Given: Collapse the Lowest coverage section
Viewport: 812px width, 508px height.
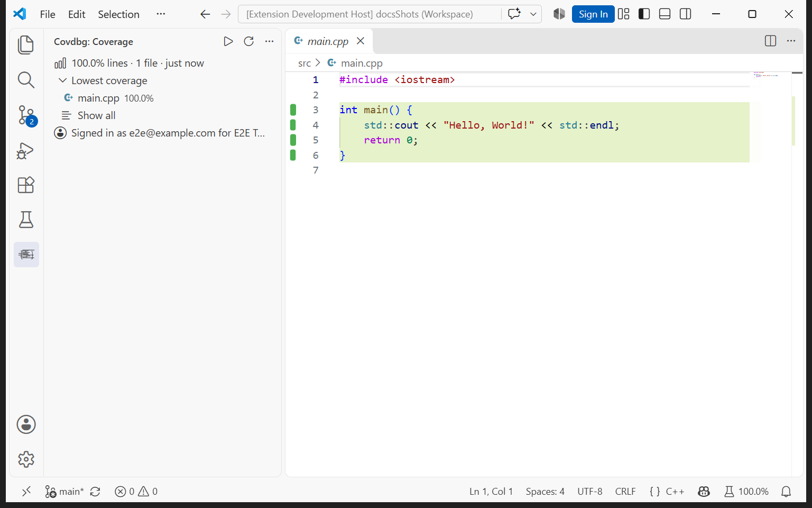Looking at the screenshot, I should tap(62, 80).
